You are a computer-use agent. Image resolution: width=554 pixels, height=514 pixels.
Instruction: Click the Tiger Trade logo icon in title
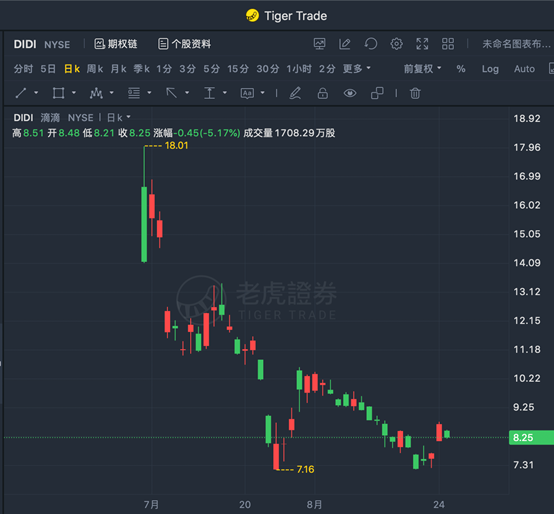[252, 16]
